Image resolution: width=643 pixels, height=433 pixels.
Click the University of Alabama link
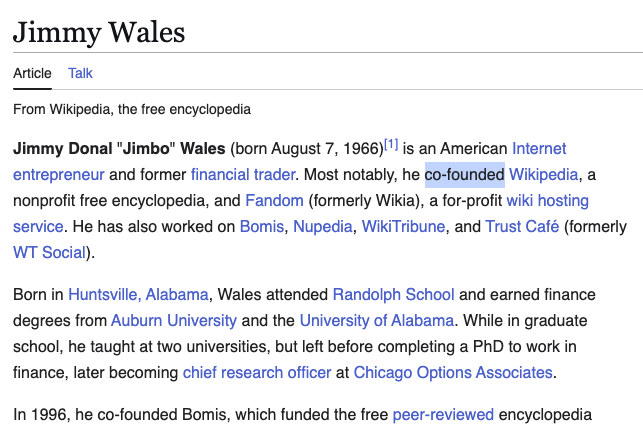tap(376, 320)
